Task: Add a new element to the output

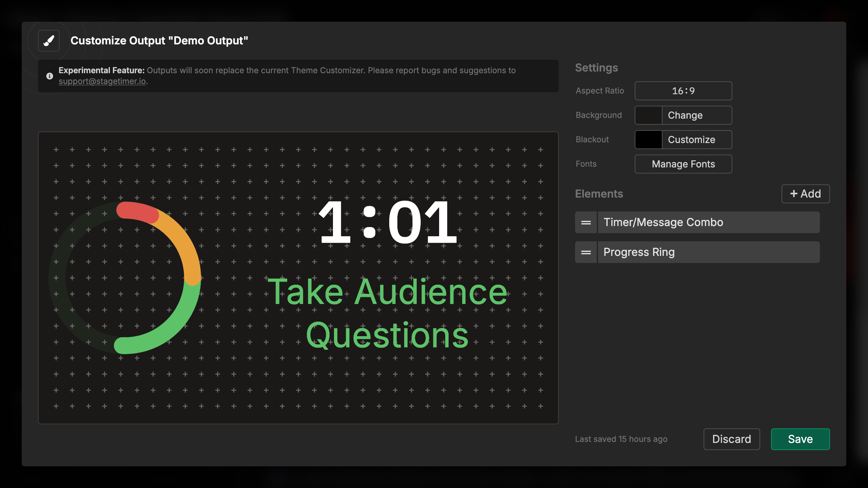Action: 805,194
